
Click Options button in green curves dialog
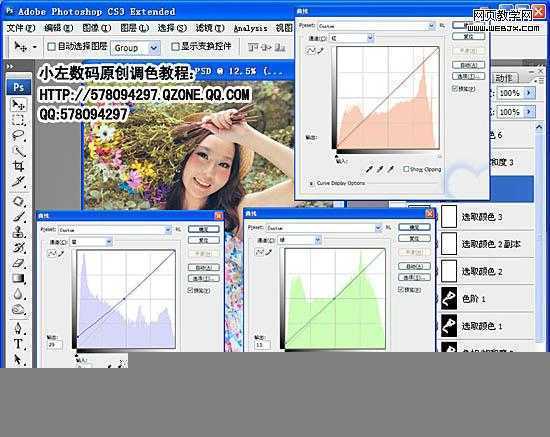point(414,277)
